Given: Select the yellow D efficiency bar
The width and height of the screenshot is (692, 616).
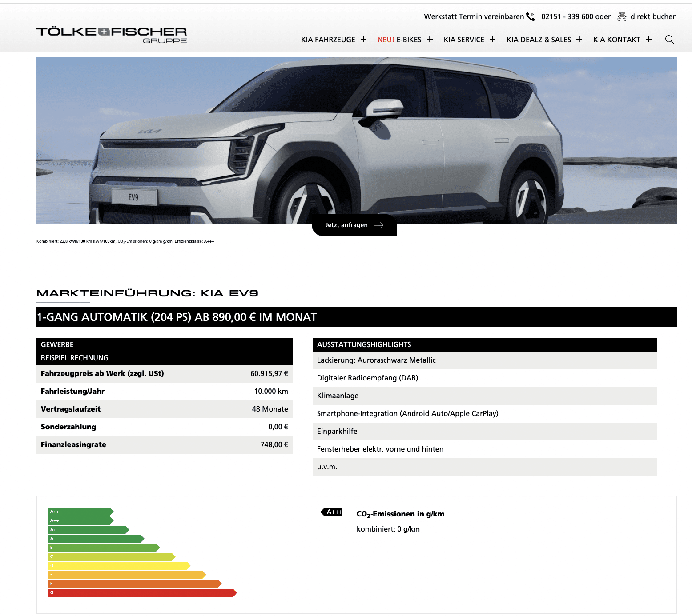Looking at the screenshot, I should click(x=119, y=566).
